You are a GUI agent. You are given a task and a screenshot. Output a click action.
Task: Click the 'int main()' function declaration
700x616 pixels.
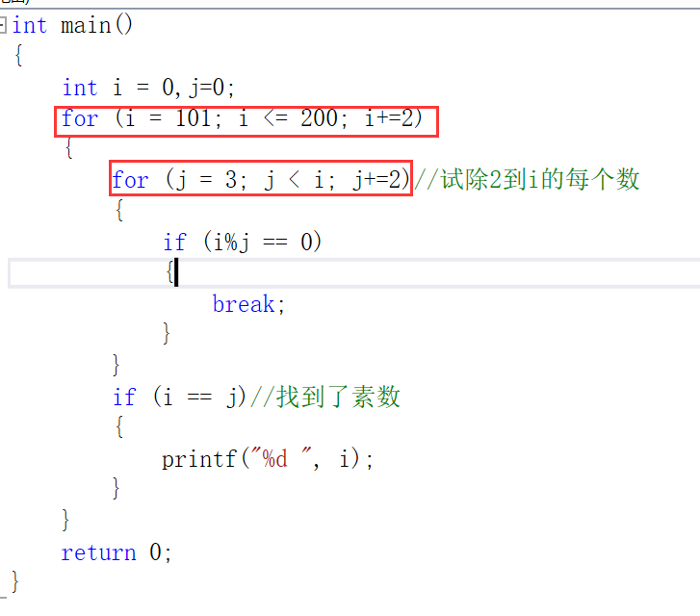(x=72, y=25)
